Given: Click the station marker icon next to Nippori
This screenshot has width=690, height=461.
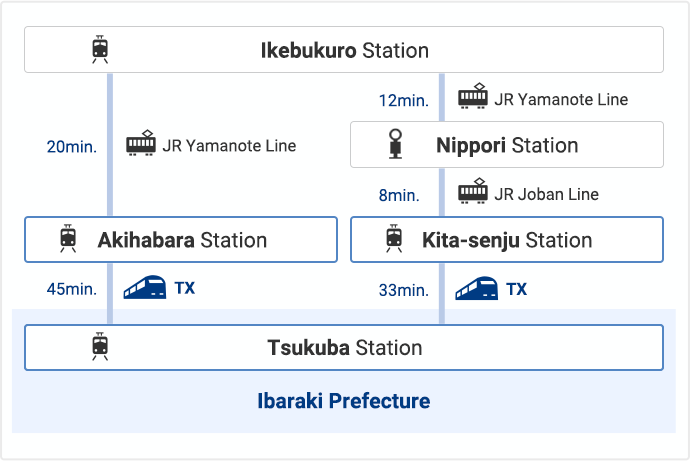Looking at the screenshot, I should pyautogui.click(x=395, y=143).
